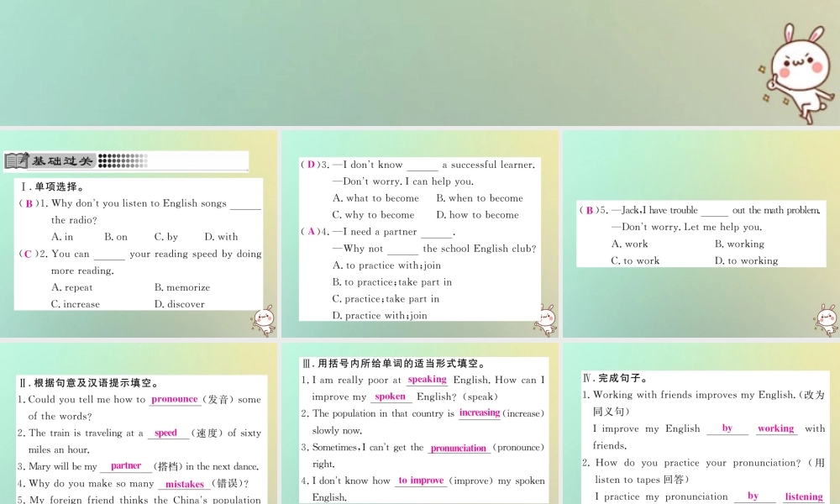The image size is (840, 504).
Task: Select option 'D. to working'
Action: tap(746, 261)
